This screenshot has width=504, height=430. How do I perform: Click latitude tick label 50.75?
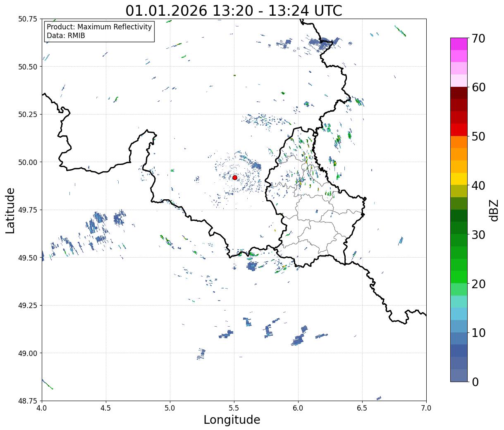(x=28, y=19)
